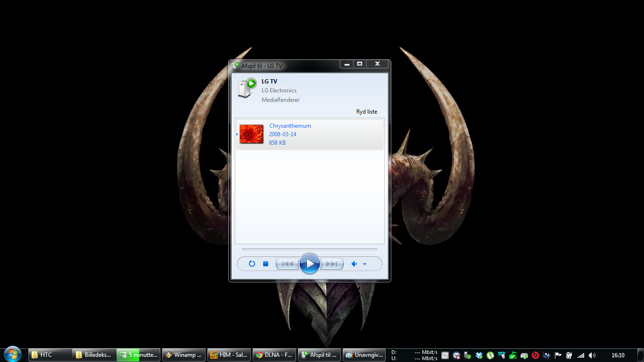Screen dimensions: 644x362
Task: Skip to the next item
Action: point(332,264)
